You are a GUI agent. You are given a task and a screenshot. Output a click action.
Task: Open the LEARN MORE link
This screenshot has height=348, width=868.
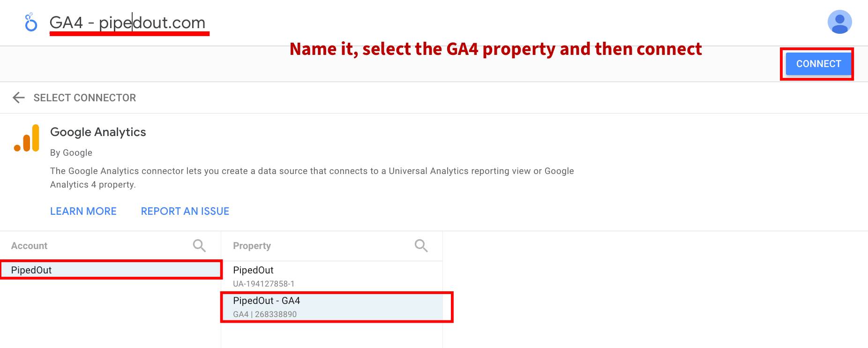click(x=83, y=211)
